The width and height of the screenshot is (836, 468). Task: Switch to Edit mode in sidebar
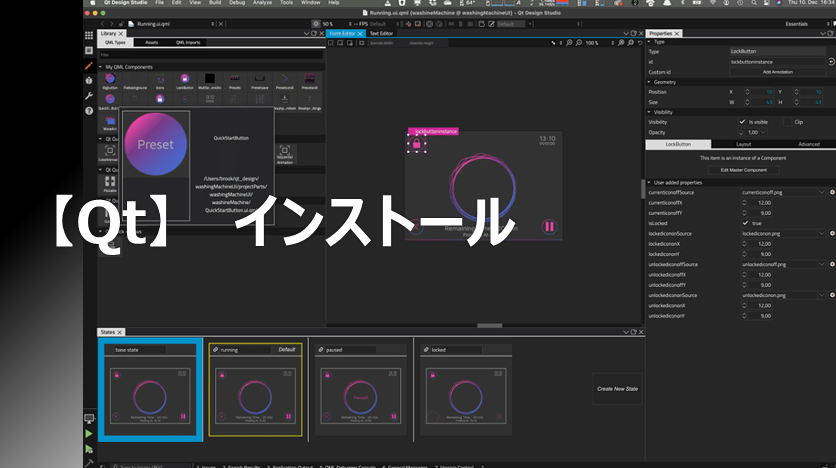point(89,51)
